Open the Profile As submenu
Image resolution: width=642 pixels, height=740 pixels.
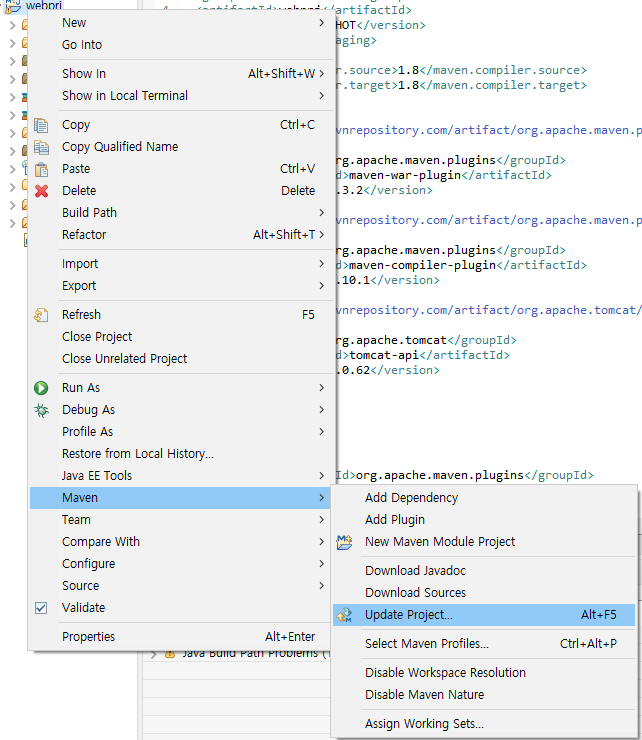tap(182, 432)
